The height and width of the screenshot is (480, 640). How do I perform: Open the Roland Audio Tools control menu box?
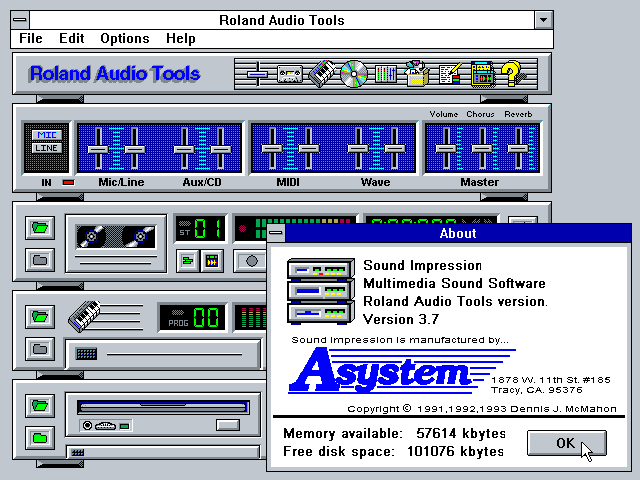click(20, 20)
